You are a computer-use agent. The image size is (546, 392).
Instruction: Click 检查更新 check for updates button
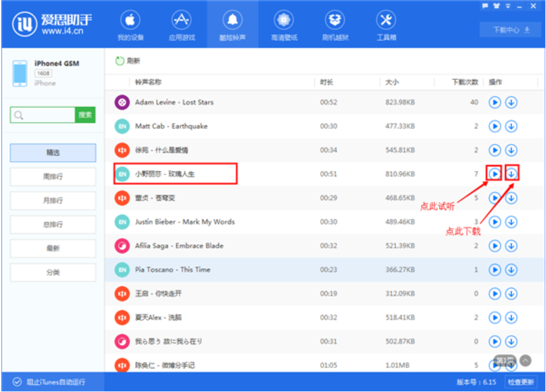(x=521, y=382)
